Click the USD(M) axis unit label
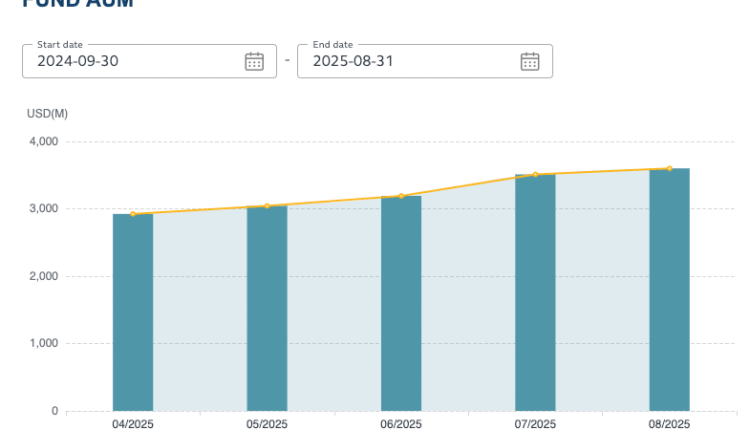Image resolution: width=750 pixels, height=430 pixels. (x=47, y=113)
